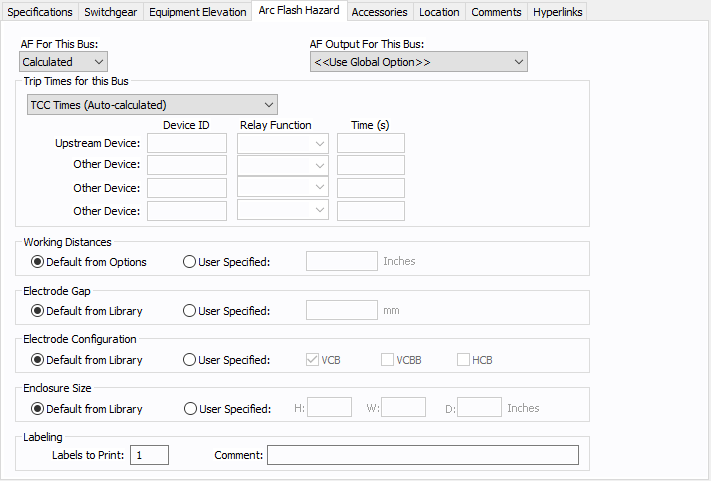711x481 pixels.
Task: Toggle the VCB checkbox
Action: click(x=312, y=360)
